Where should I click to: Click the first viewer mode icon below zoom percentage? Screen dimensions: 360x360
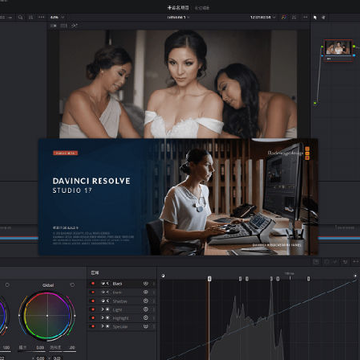(53, 26)
